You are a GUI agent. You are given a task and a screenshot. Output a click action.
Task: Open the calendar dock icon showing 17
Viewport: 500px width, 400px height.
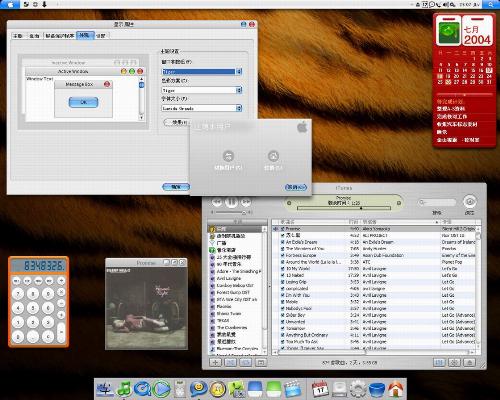320,389
